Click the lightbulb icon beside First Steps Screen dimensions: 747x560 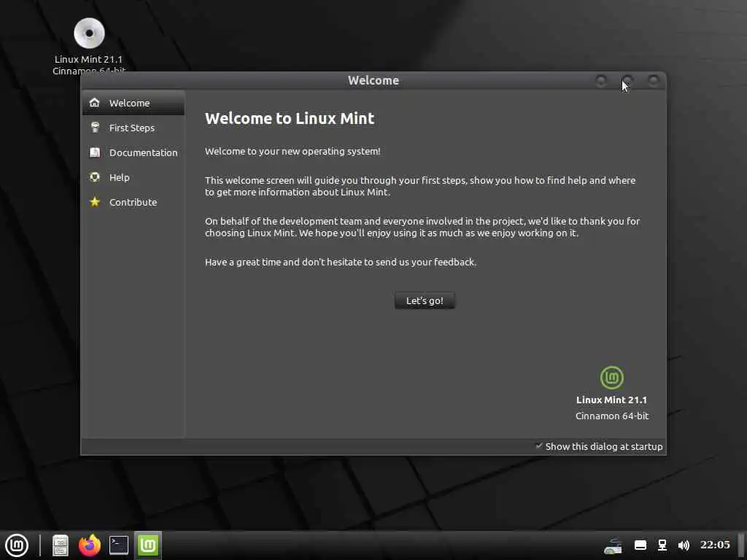point(95,127)
